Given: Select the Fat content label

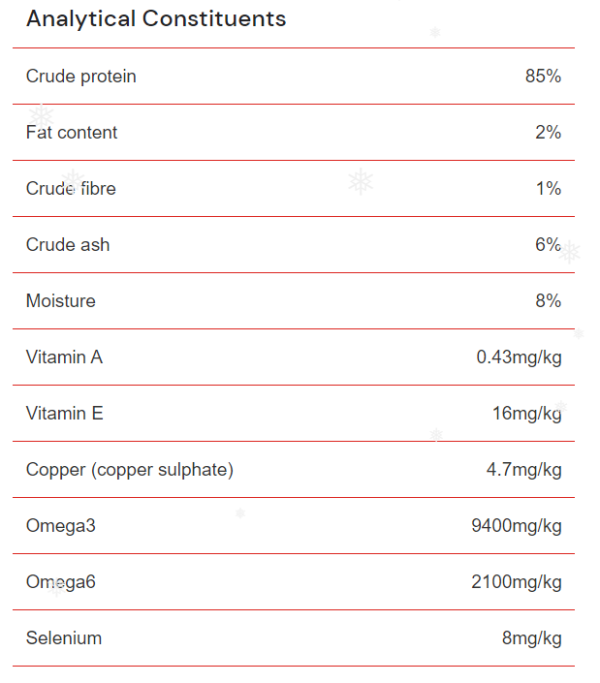Looking at the screenshot, I should [71, 132].
